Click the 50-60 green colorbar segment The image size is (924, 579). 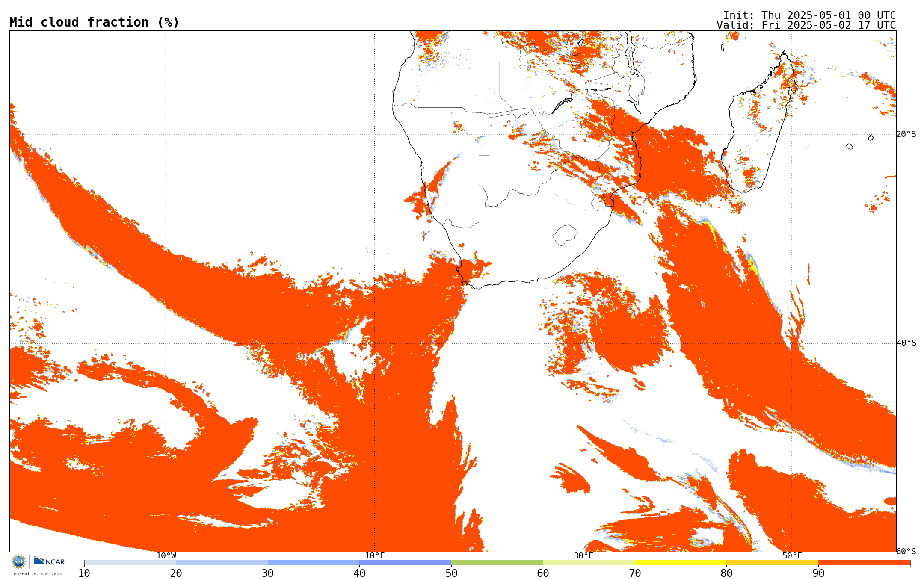[497, 563]
